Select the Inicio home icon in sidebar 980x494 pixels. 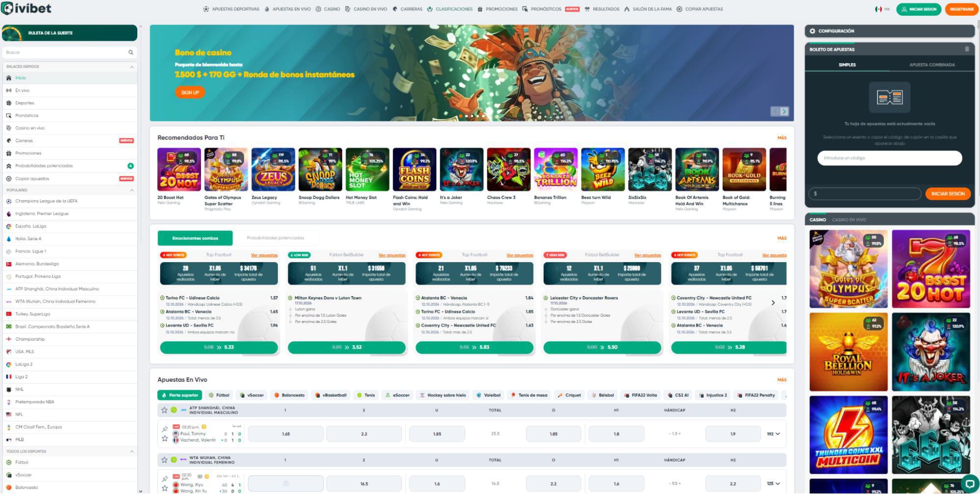point(9,78)
